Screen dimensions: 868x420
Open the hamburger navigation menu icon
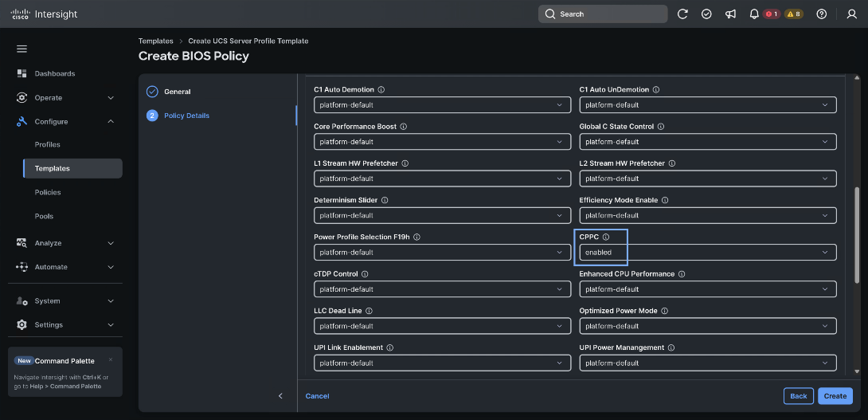click(22, 49)
